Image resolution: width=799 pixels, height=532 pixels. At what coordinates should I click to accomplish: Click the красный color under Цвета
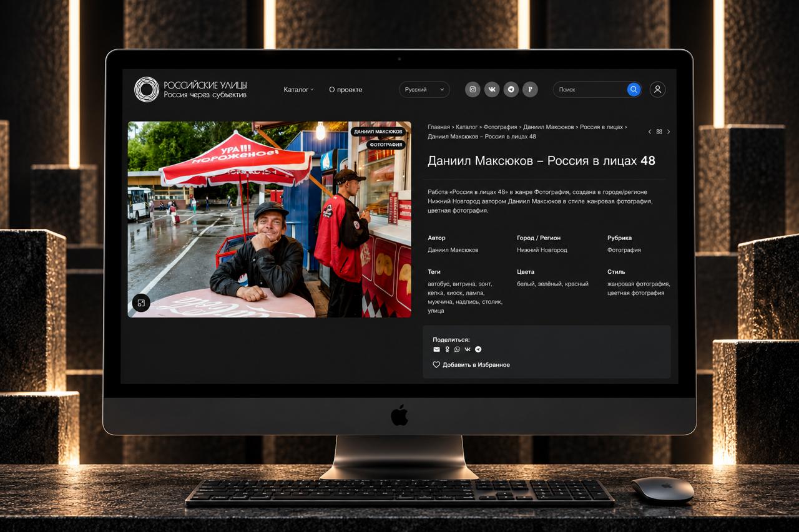(577, 284)
